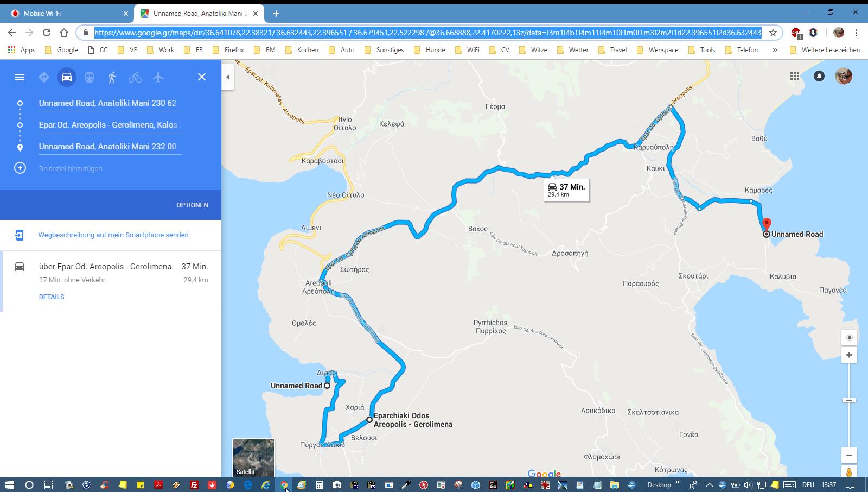Open volume control in tray
This screenshot has height=492, width=868.
(x=748, y=485)
